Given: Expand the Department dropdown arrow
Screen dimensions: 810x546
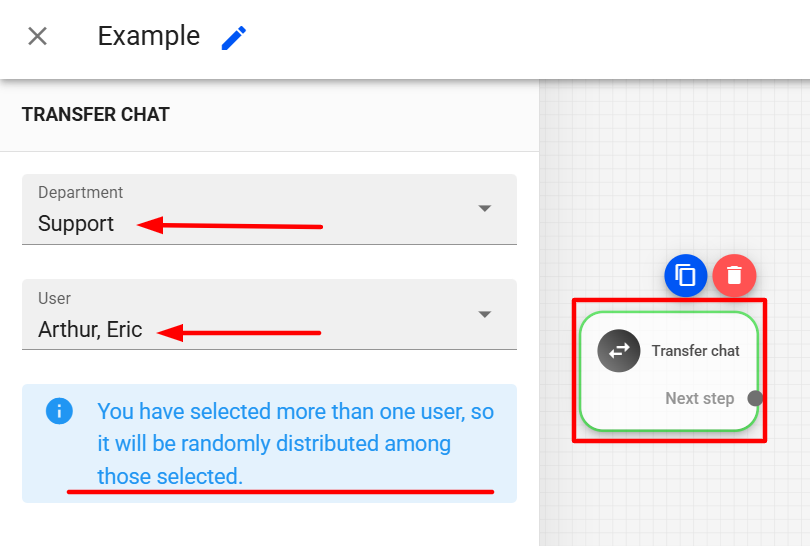Looking at the screenshot, I should click(x=485, y=209).
